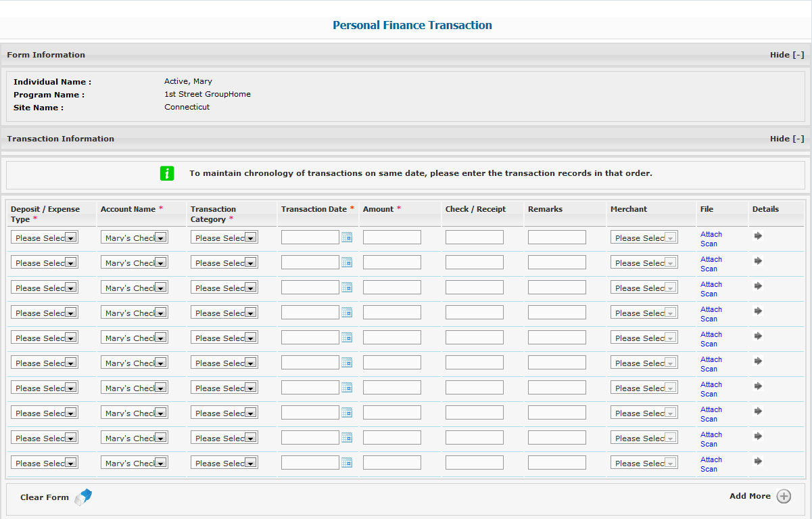Open Merchant dropdown in tenth row
Image resolution: width=812 pixels, height=519 pixels.
point(644,463)
